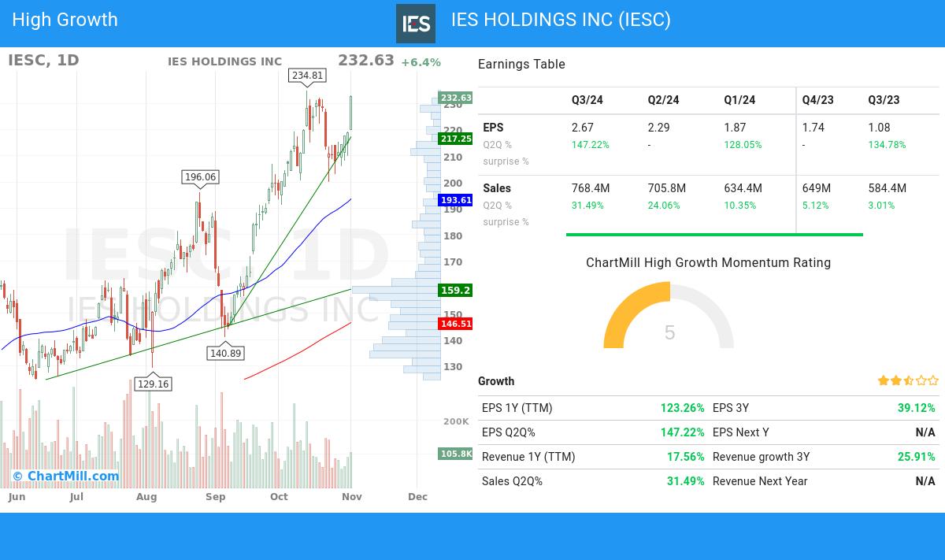945x560 pixels.
Task: Click the IESC, 1D chart symbol label
Action: pos(44,61)
